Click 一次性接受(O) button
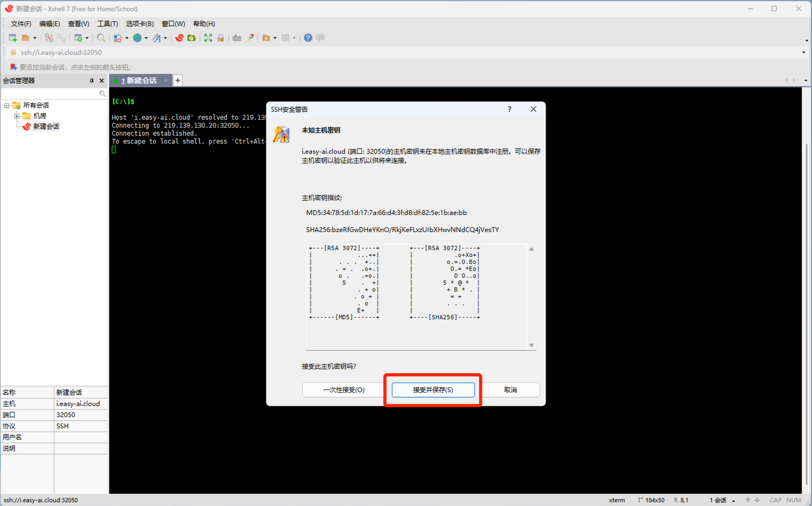The image size is (812, 506). (x=343, y=390)
